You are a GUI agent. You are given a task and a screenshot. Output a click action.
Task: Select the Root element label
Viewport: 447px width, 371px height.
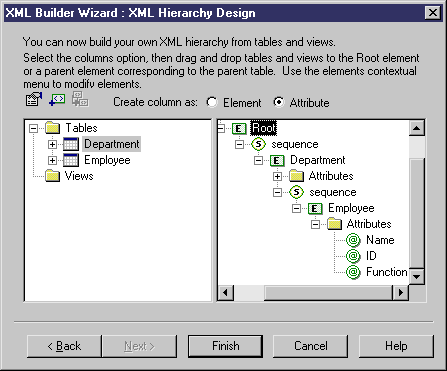264,128
